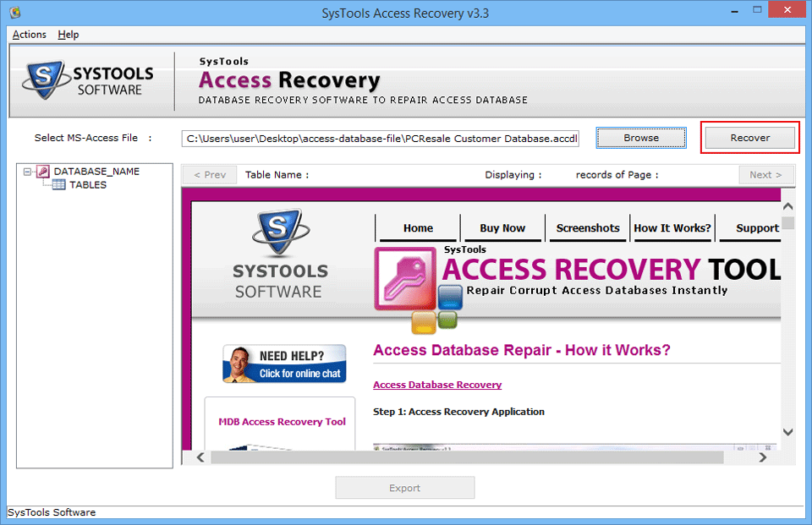Select the TABLES grid icon in tree
Viewport: 812px width, 525px height.
click(58, 185)
